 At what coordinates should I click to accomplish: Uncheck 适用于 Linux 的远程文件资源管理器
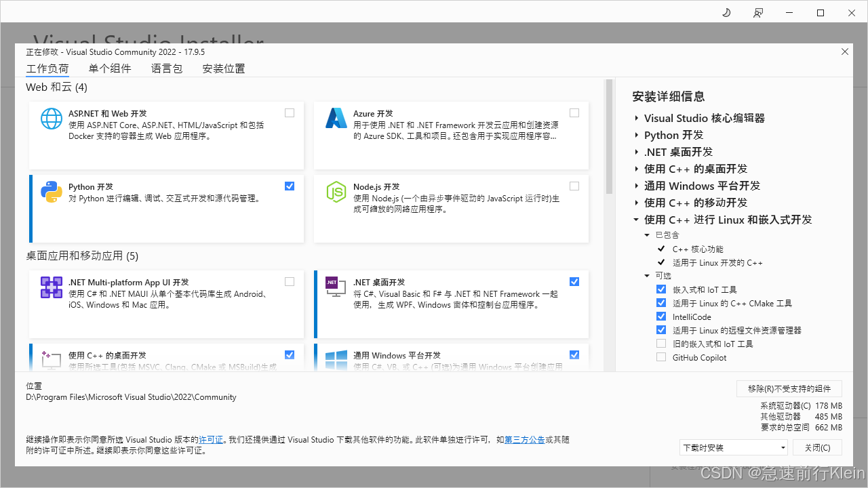(x=661, y=330)
